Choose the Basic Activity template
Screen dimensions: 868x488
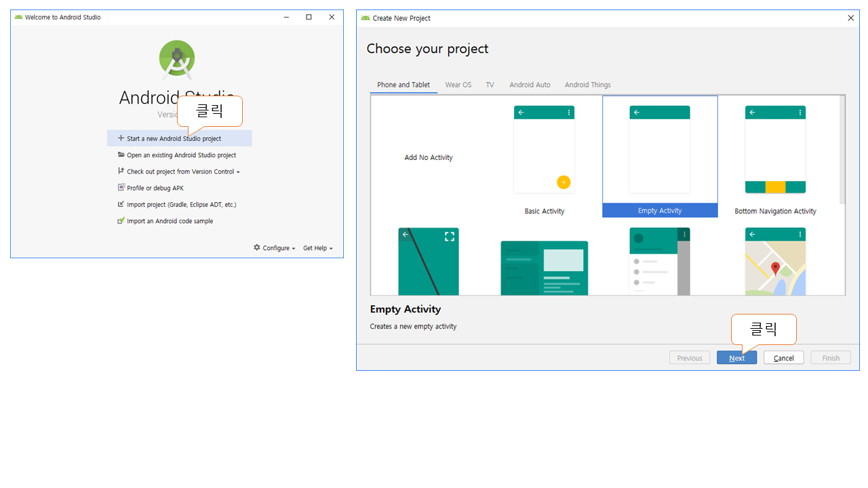click(x=544, y=159)
